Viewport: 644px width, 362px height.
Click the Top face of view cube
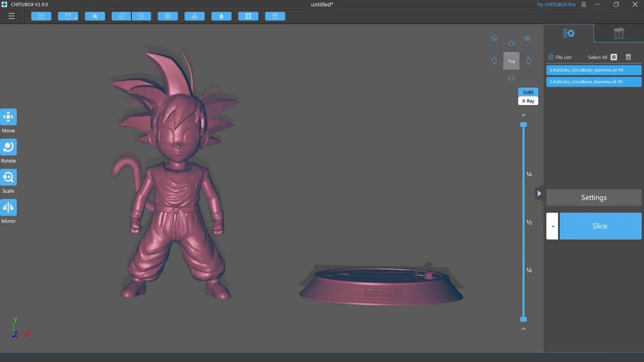[x=511, y=61]
